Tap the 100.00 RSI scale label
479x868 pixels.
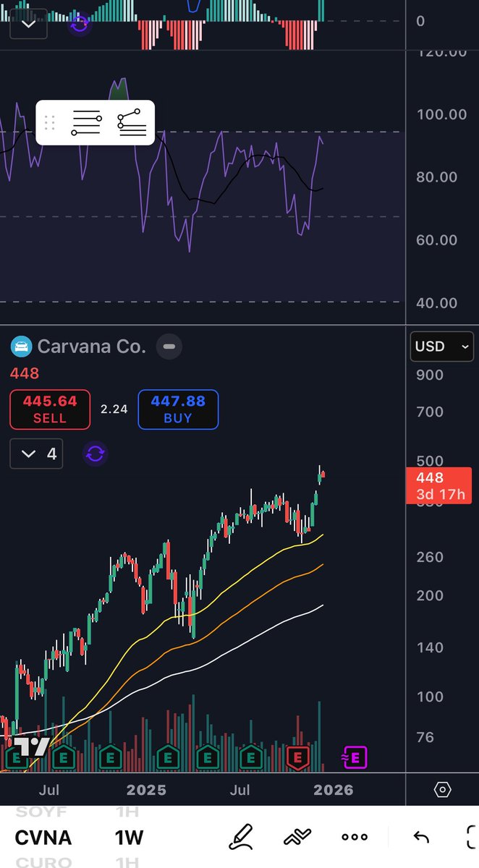[x=441, y=114]
